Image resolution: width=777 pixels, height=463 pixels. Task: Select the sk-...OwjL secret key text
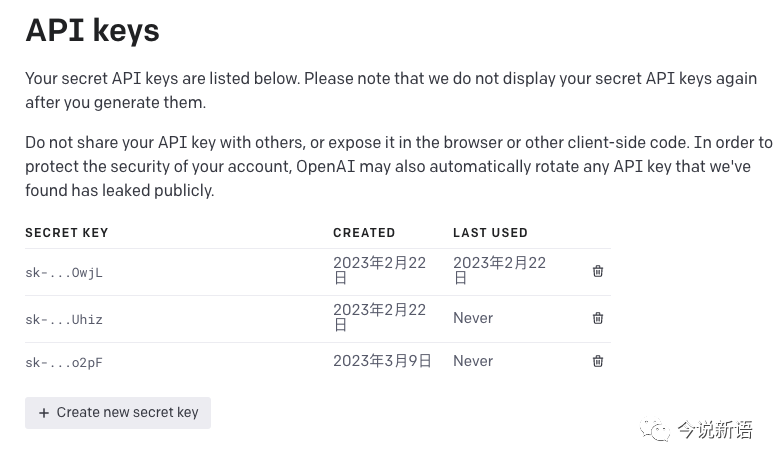pyautogui.click(x=64, y=273)
